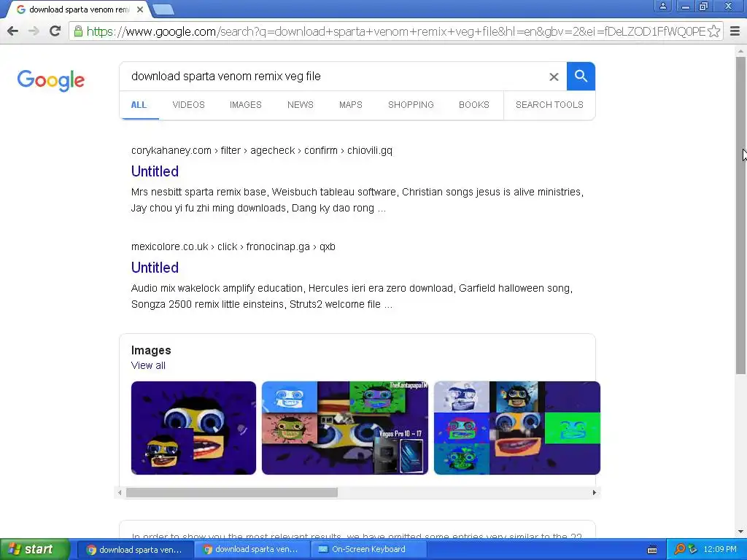The image size is (747, 560).
Task: Open the Chrome user profile button
Action: pyautogui.click(x=662, y=6)
